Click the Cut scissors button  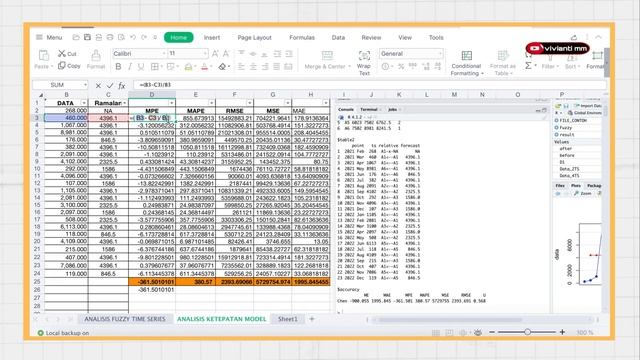pos(67,53)
